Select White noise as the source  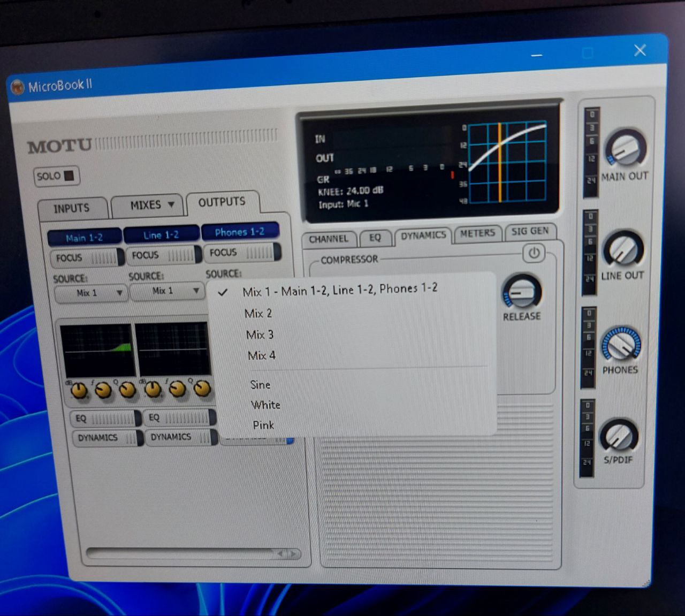(265, 405)
